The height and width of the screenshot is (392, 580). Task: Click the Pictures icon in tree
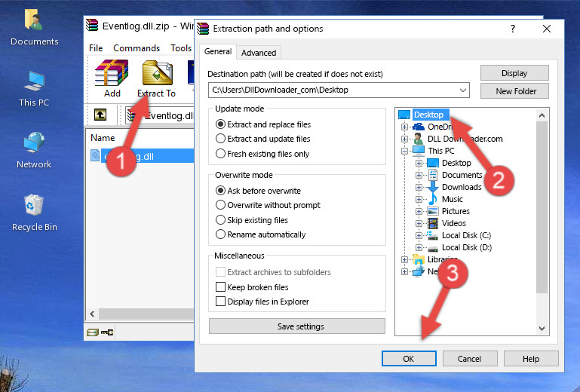tap(433, 211)
